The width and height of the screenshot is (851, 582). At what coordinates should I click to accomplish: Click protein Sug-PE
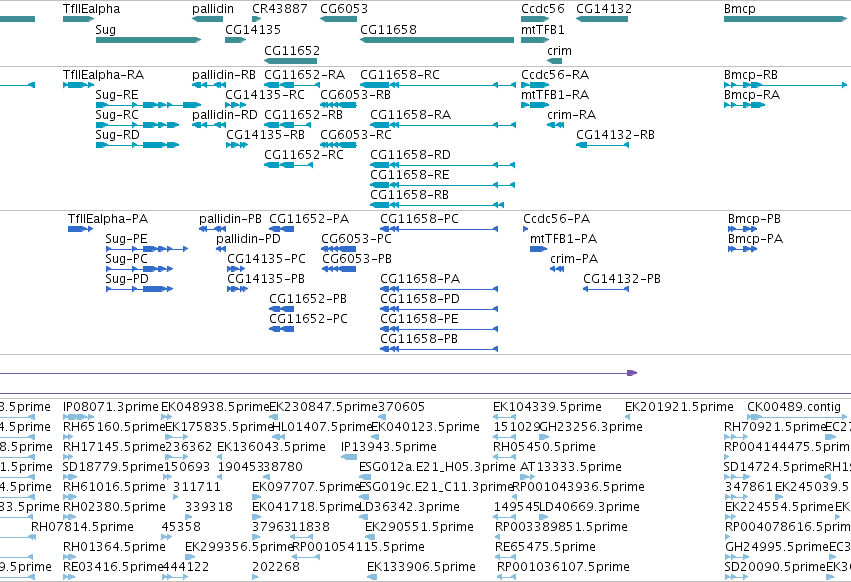[x=147, y=249]
